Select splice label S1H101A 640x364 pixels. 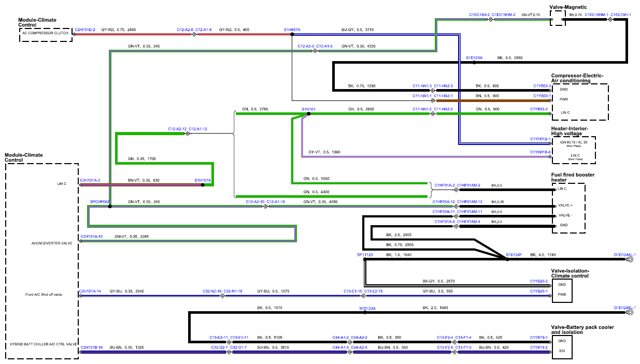click(x=203, y=180)
